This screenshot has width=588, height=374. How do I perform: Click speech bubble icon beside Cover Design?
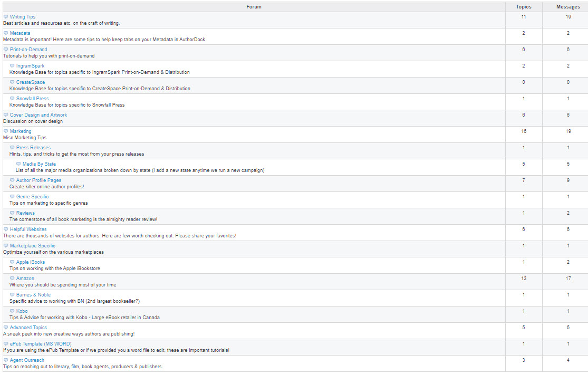(x=6, y=115)
